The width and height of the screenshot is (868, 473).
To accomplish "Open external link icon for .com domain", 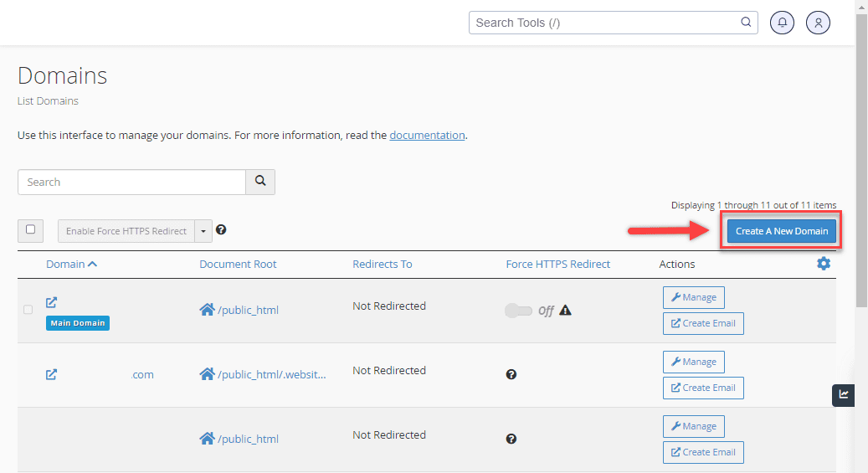I will pos(52,374).
